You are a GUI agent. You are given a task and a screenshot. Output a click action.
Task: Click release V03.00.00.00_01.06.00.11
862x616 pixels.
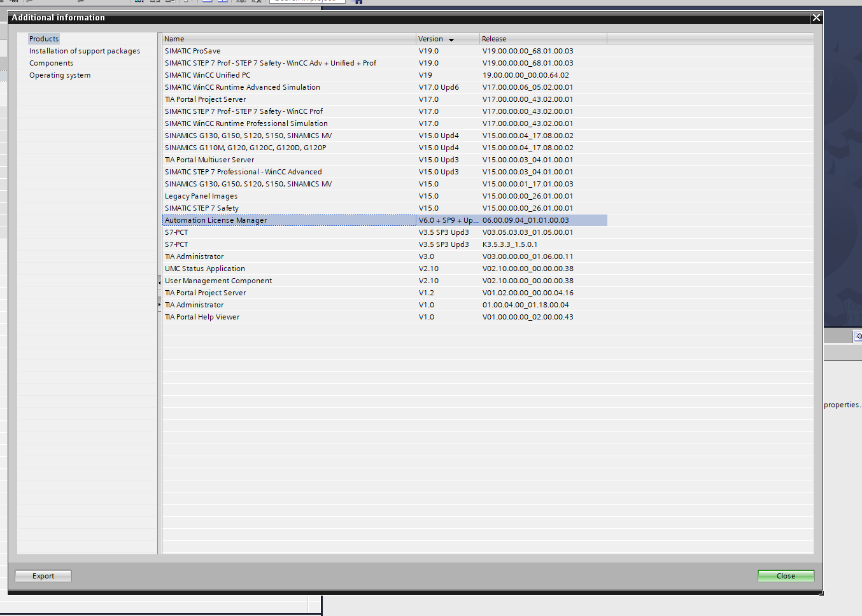528,256
